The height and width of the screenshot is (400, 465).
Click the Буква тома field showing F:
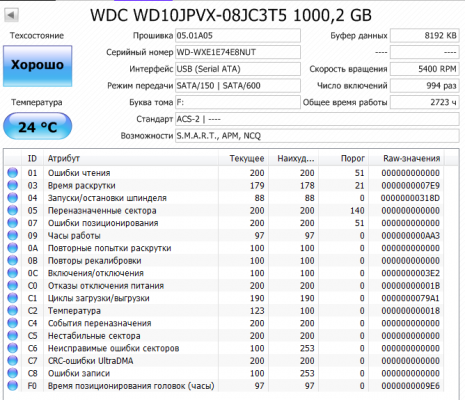click(x=238, y=102)
